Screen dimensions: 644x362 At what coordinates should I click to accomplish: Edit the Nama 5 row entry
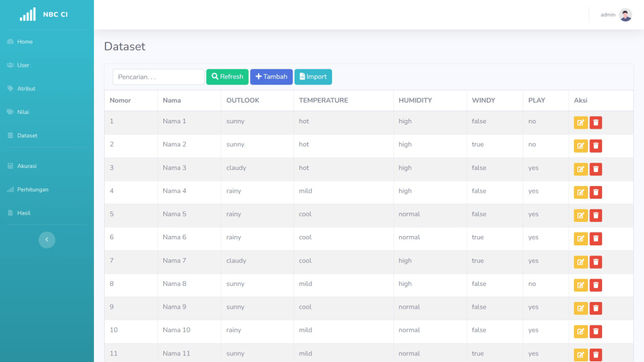pyautogui.click(x=581, y=215)
